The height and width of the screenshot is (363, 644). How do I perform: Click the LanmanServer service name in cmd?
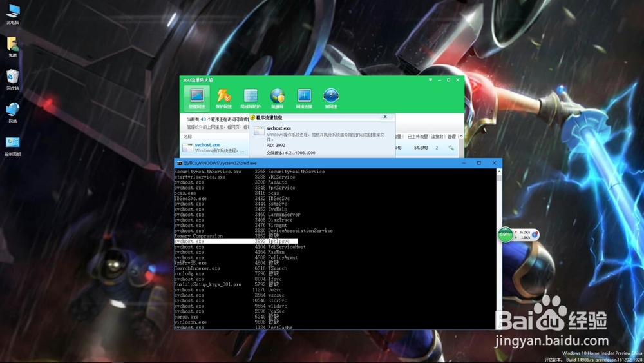point(284,214)
